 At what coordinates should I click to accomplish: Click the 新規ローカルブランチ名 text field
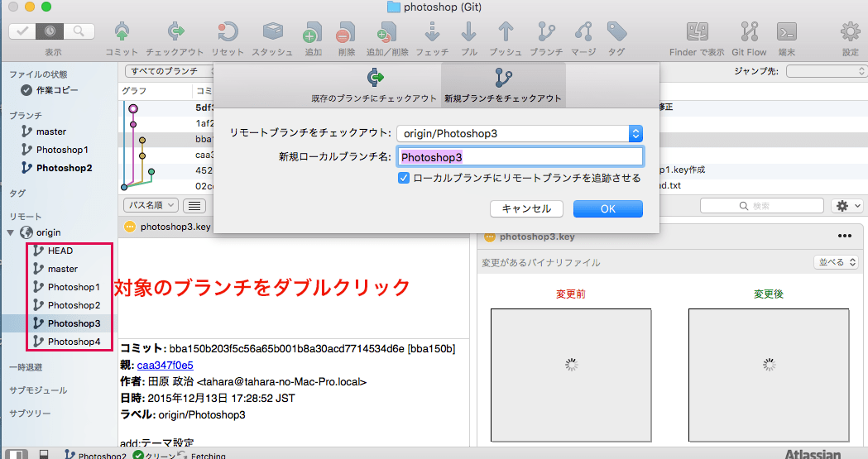coord(520,157)
